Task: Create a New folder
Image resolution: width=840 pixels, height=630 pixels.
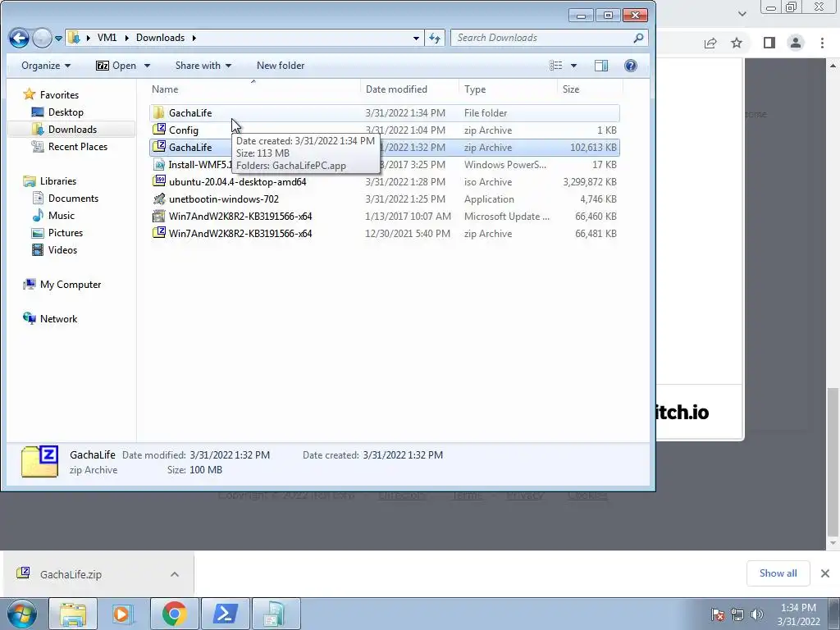Action: click(x=281, y=66)
